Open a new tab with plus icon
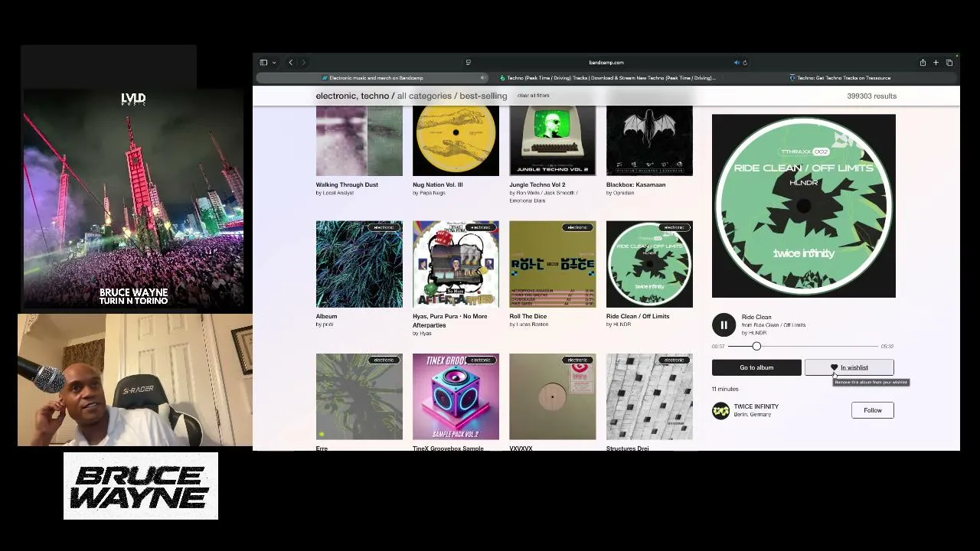 click(936, 63)
